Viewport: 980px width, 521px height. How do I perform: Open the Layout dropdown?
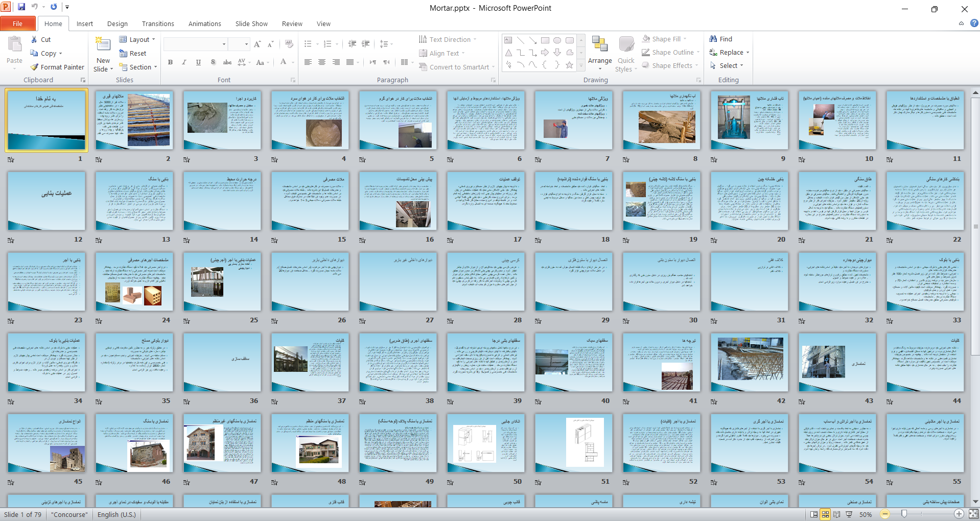pyautogui.click(x=137, y=39)
